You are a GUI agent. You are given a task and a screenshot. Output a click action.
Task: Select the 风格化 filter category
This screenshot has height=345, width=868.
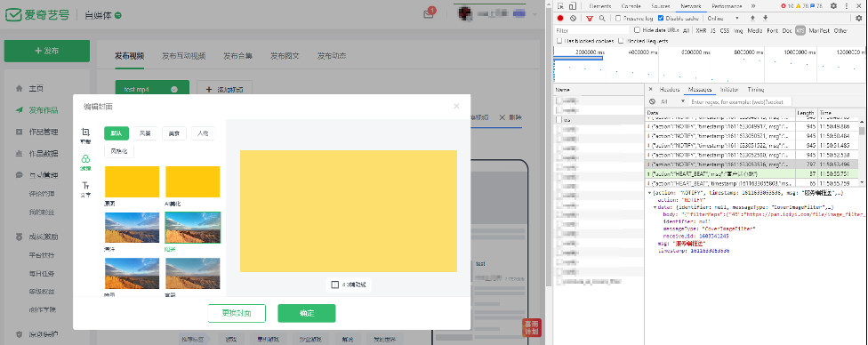pyautogui.click(x=119, y=152)
